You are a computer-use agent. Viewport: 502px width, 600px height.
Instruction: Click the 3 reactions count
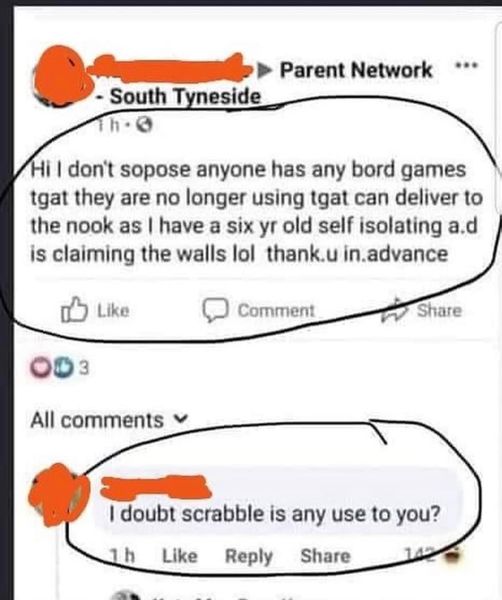[85, 368]
